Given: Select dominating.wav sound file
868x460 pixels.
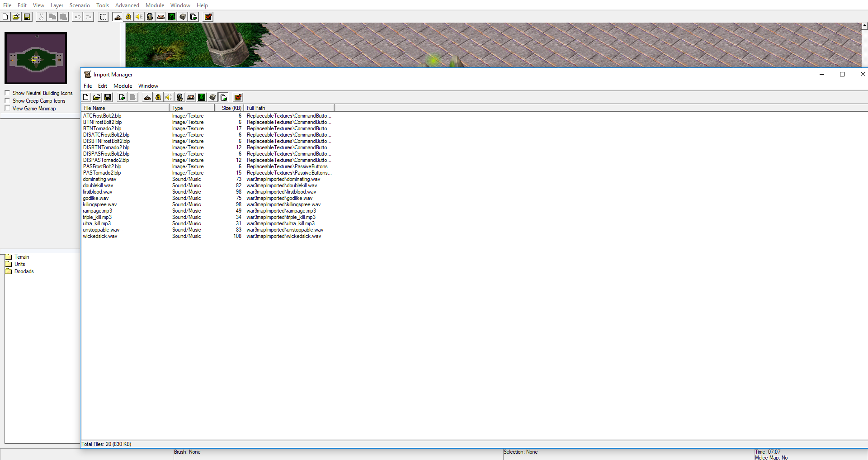Looking at the screenshot, I should pyautogui.click(x=99, y=179).
